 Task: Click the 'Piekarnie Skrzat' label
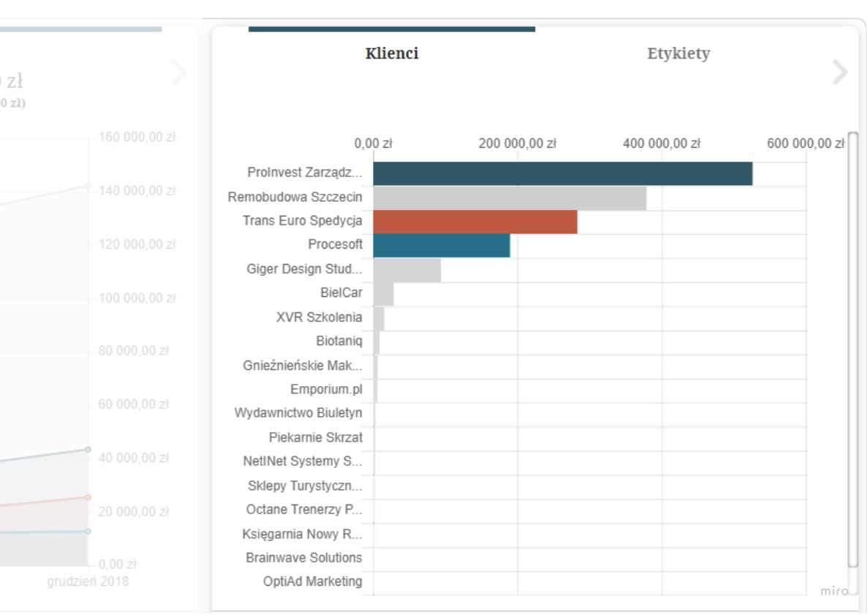pyautogui.click(x=315, y=437)
